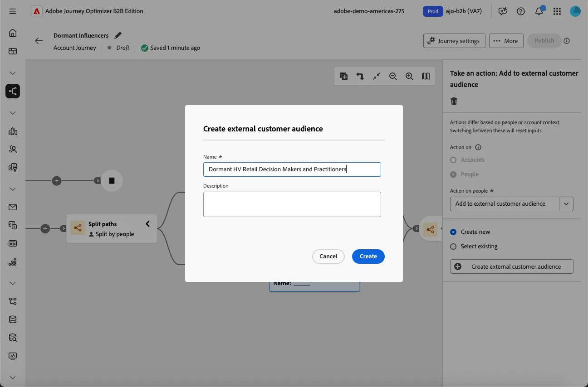Click the Description text area

[292, 204]
